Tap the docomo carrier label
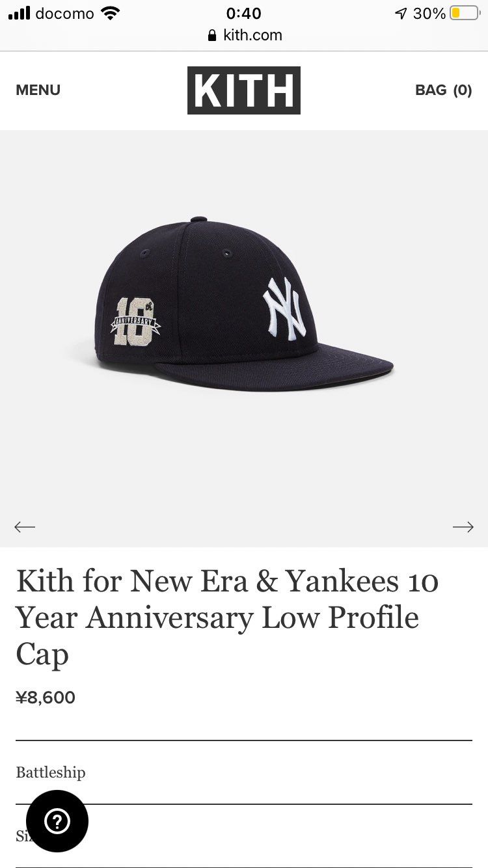 click(x=64, y=13)
